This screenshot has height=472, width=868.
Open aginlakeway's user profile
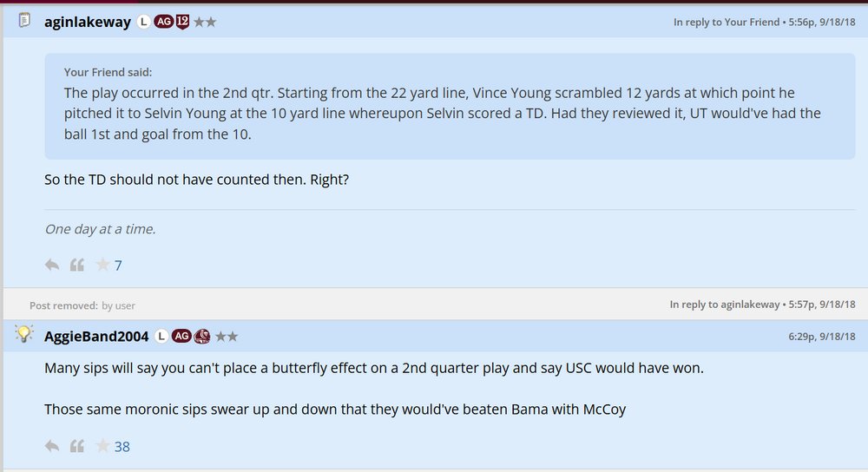88,22
